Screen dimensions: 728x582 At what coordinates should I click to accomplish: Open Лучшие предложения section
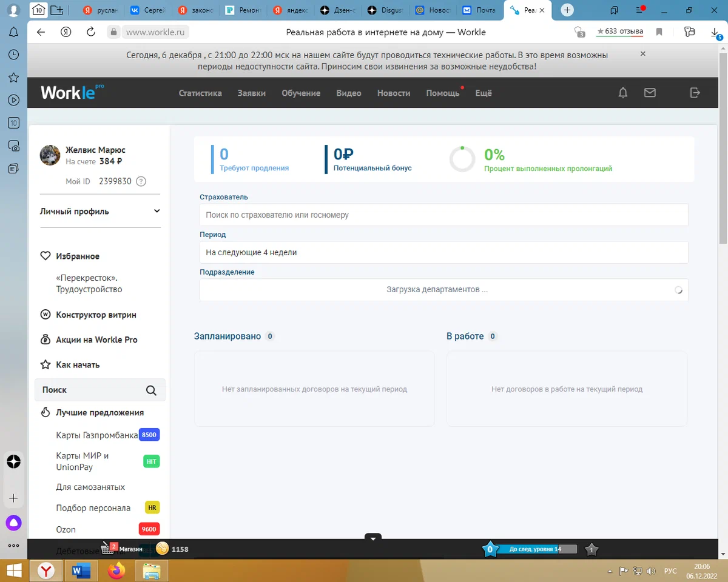point(99,413)
